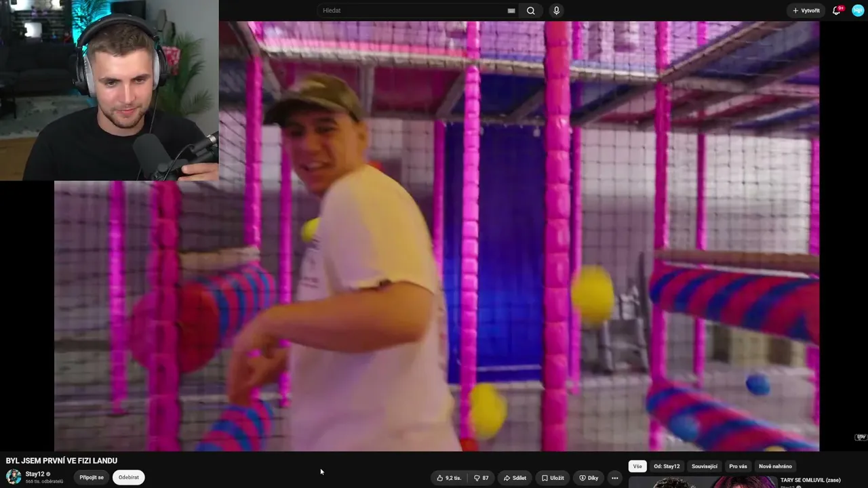Click the 565 tis. odběratelů subscriber count
The image size is (868, 488).
(44, 482)
